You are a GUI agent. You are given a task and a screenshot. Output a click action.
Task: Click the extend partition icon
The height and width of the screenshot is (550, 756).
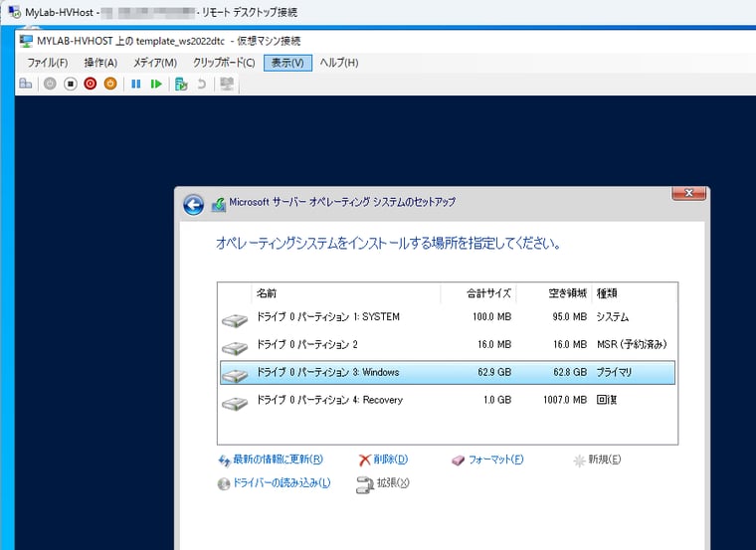pos(365,485)
